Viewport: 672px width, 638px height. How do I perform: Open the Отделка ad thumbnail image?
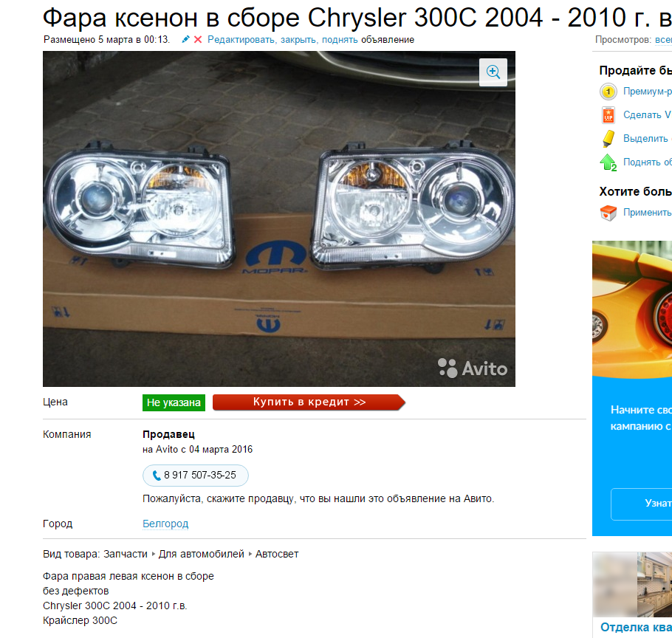pyautogui.click(x=632, y=584)
